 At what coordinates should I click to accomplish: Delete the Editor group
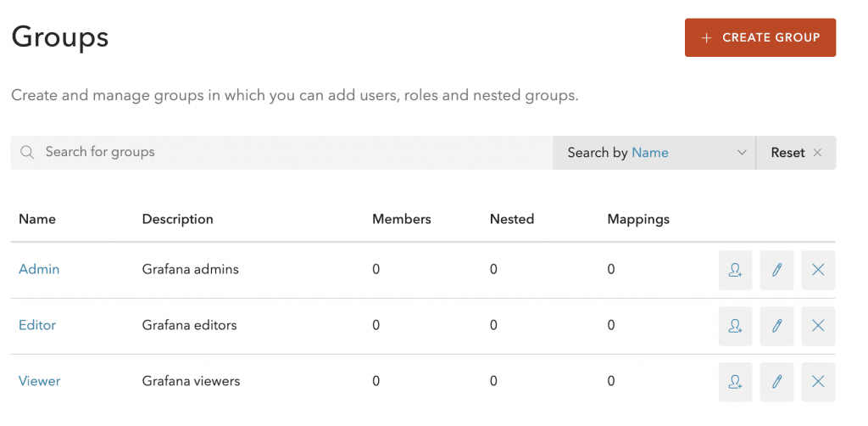pyautogui.click(x=818, y=326)
